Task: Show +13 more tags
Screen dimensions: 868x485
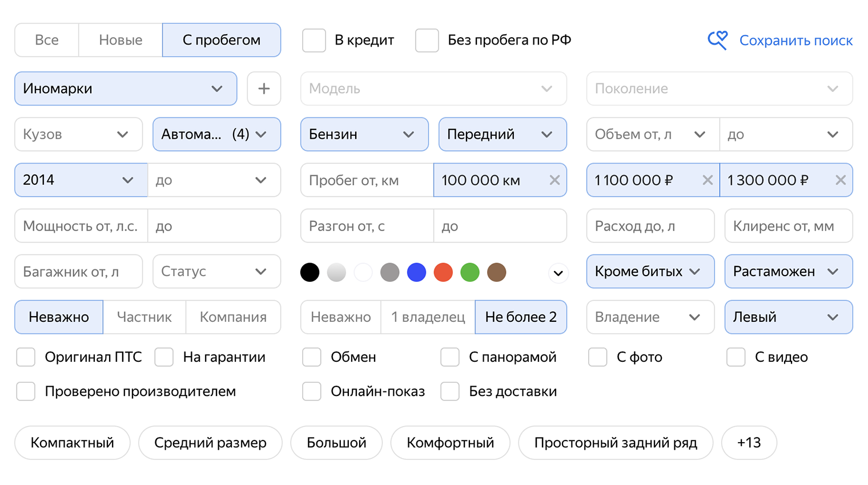Action: click(x=749, y=443)
